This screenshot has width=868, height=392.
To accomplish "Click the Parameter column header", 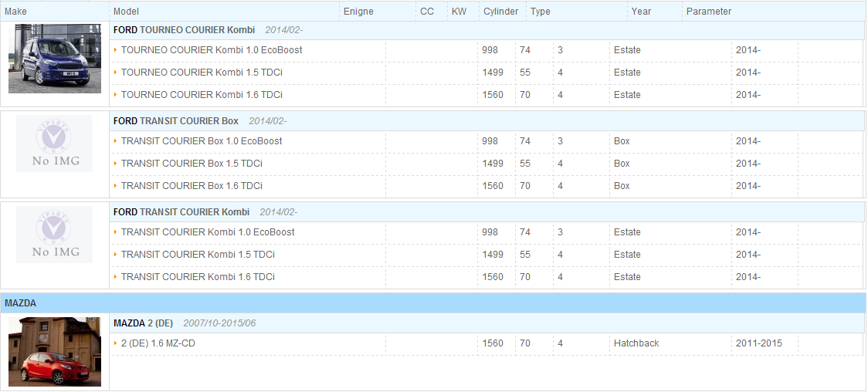I will pyautogui.click(x=709, y=12).
